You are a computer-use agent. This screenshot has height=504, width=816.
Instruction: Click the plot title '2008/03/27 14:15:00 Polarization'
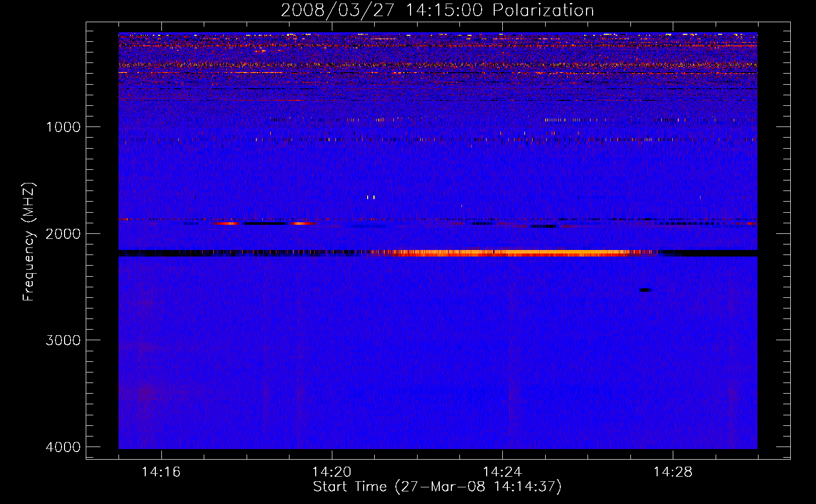click(x=437, y=10)
